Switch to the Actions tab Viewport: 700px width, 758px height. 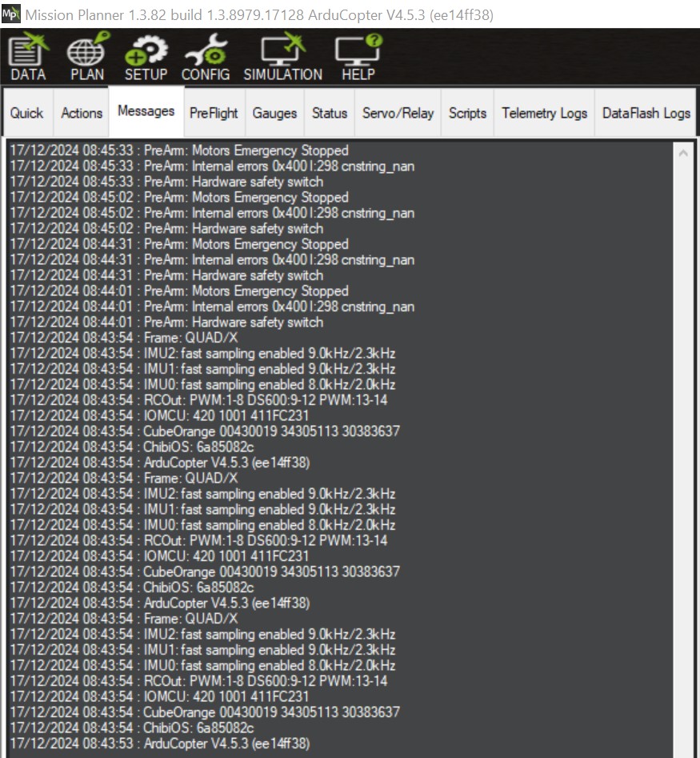pos(82,113)
